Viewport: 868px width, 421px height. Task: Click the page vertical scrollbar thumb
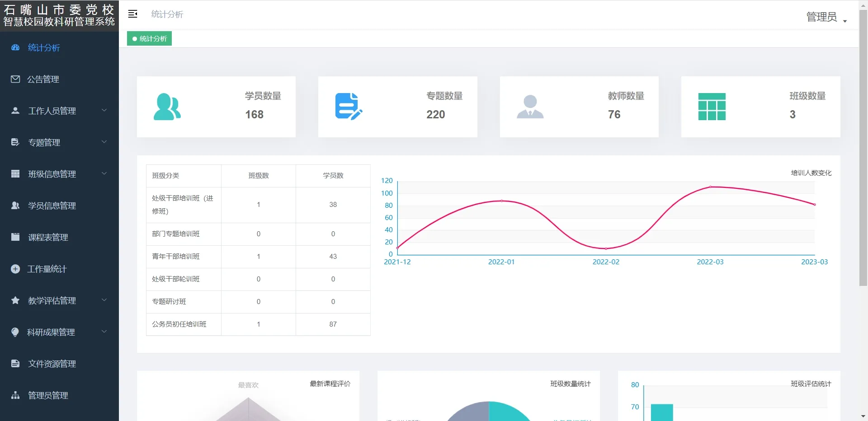(x=863, y=149)
